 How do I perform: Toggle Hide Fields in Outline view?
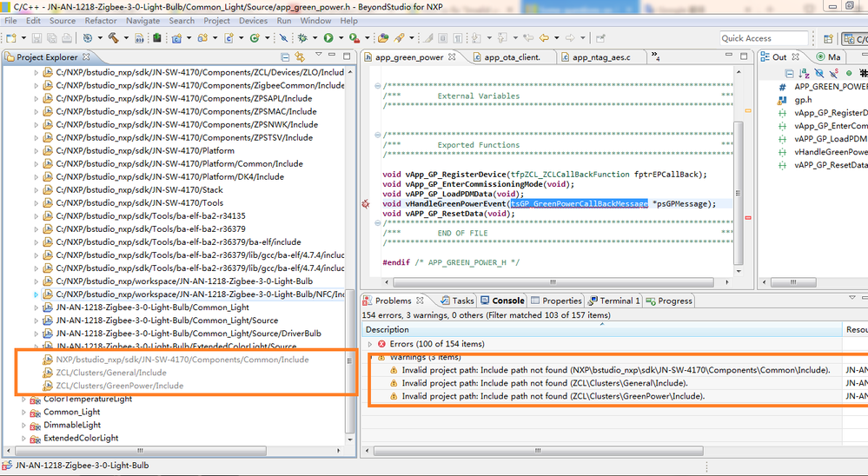819,73
